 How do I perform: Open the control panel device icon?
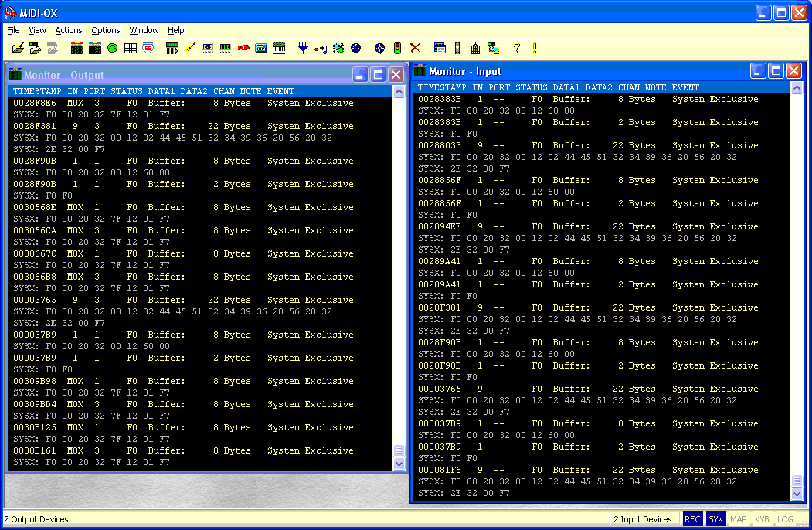click(x=261, y=48)
